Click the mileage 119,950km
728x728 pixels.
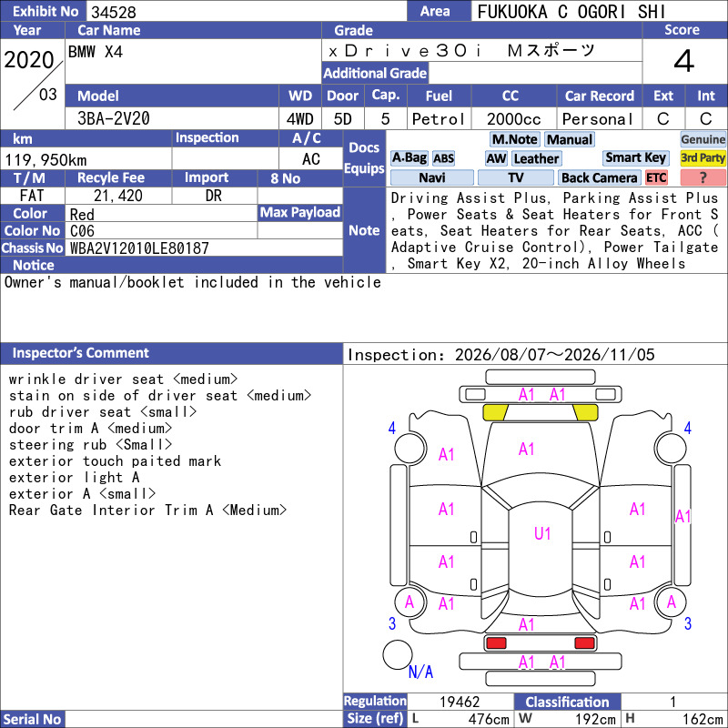click(45, 160)
